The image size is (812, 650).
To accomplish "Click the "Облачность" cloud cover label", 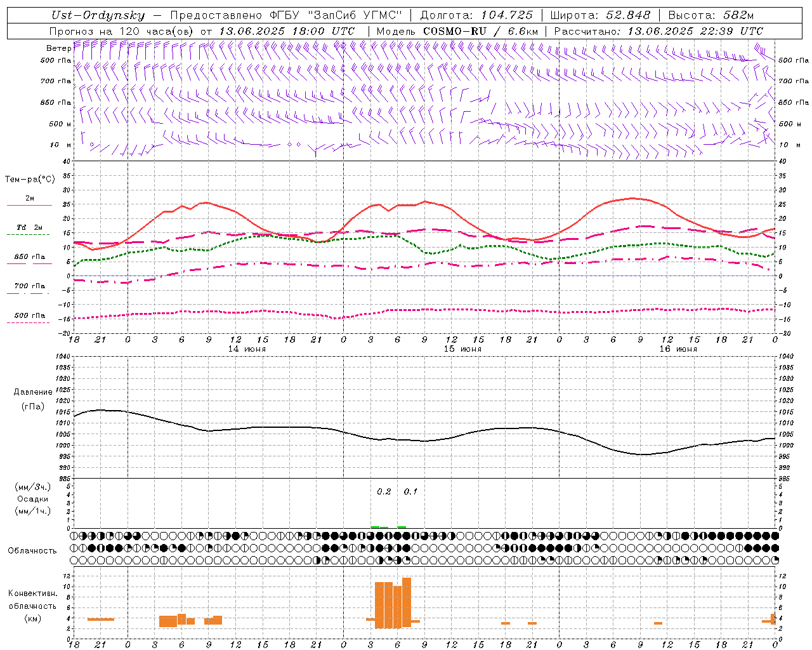I will pyautogui.click(x=32, y=551).
